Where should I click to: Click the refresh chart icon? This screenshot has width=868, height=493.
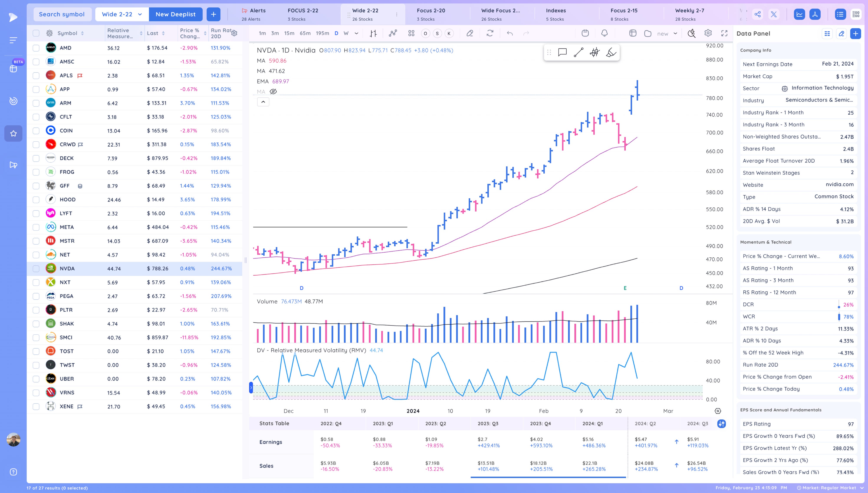[x=490, y=33]
